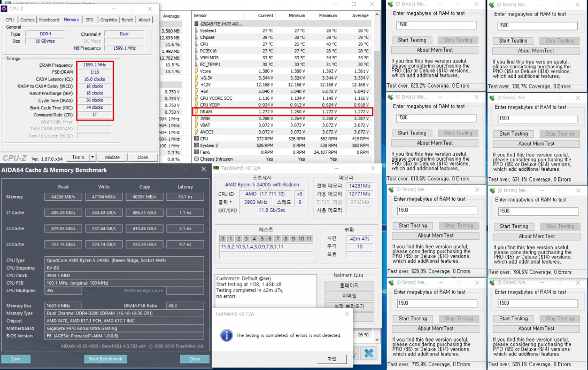
Task: Click test number 5 box in TestMem5
Action: point(262,239)
